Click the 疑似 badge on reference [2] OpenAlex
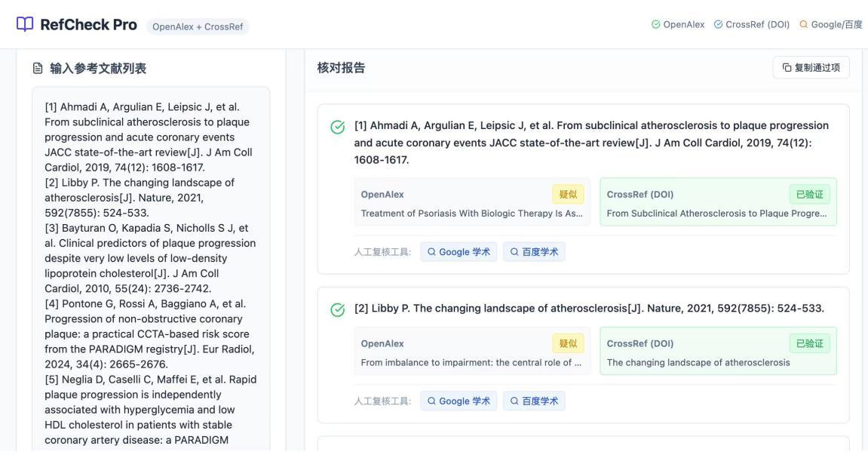Viewport: 868px width, 455px height. (568, 344)
